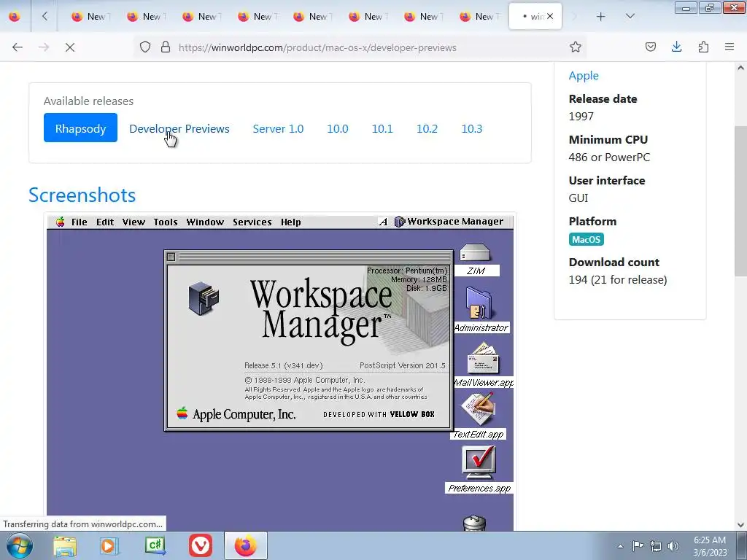Screen dimensions: 747x560
Task: Open the Server 1.0 release
Action: [278, 128]
